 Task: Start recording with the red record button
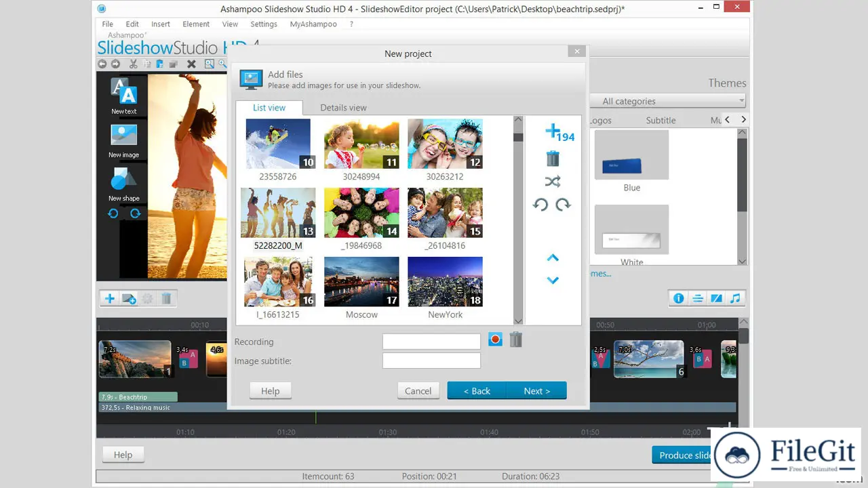495,340
